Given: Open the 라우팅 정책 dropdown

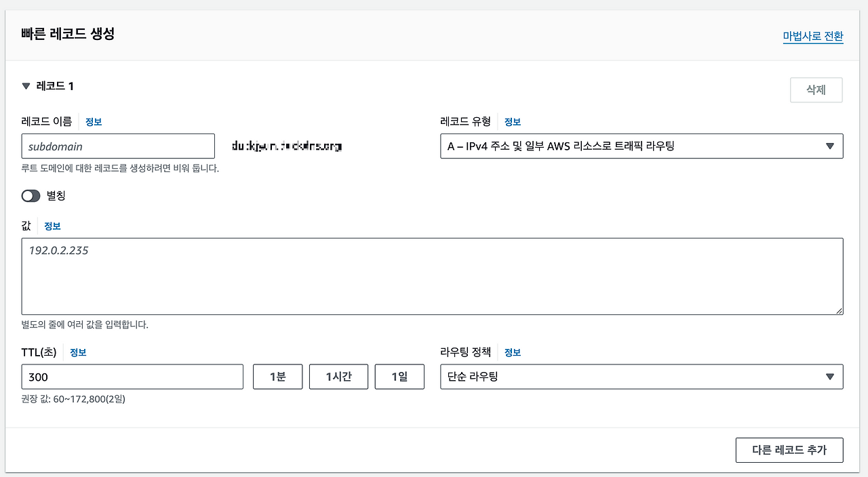Looking at the screenshot, I should 642,376.
